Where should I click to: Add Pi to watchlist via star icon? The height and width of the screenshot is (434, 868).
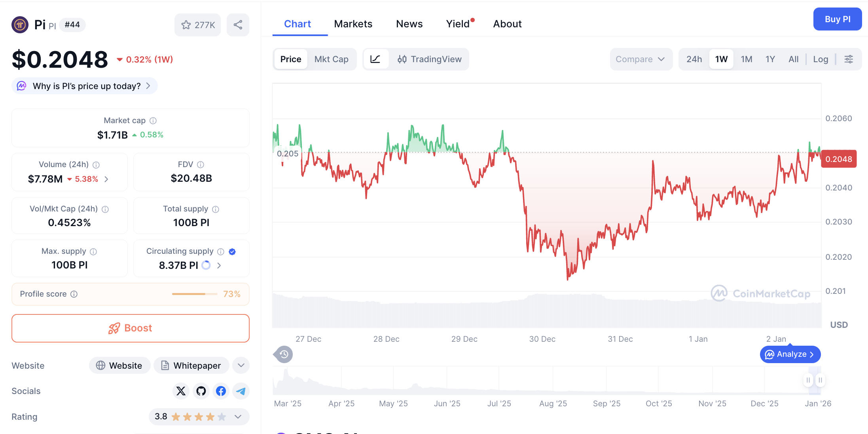186,25
